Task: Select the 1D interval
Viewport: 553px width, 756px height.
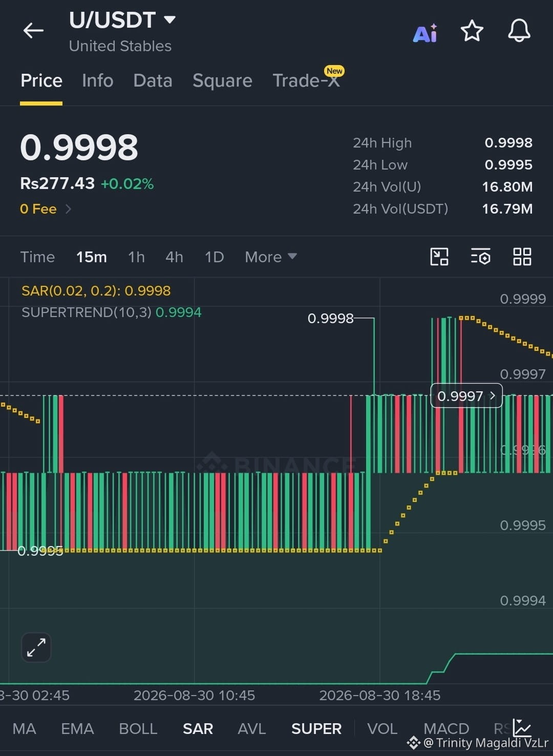Action: (214, 257)
